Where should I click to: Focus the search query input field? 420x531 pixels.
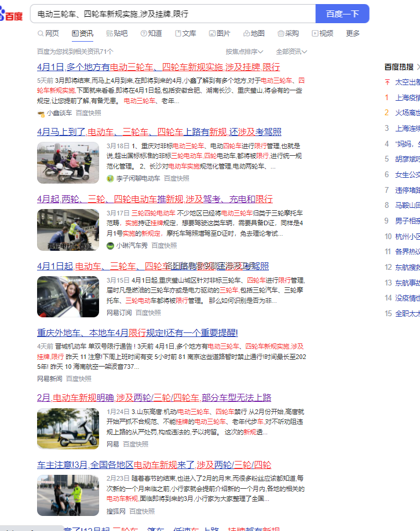(173, 14)
